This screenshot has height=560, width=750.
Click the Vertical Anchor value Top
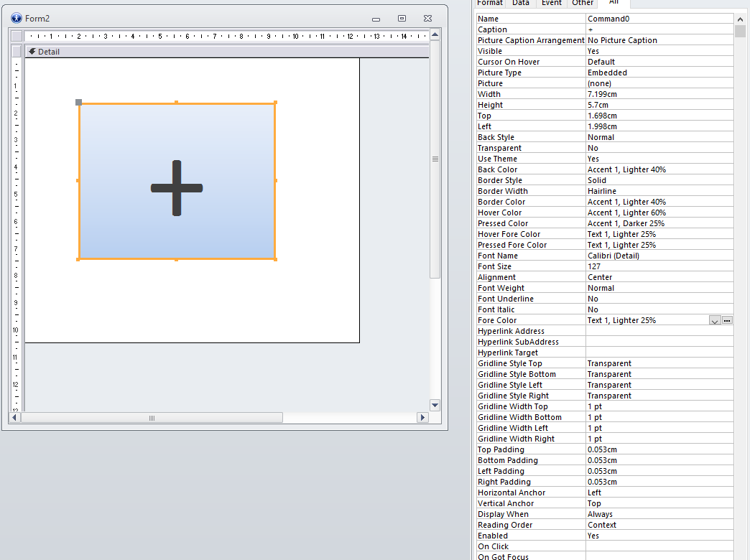pyautogui.click(x=659, y=503)
